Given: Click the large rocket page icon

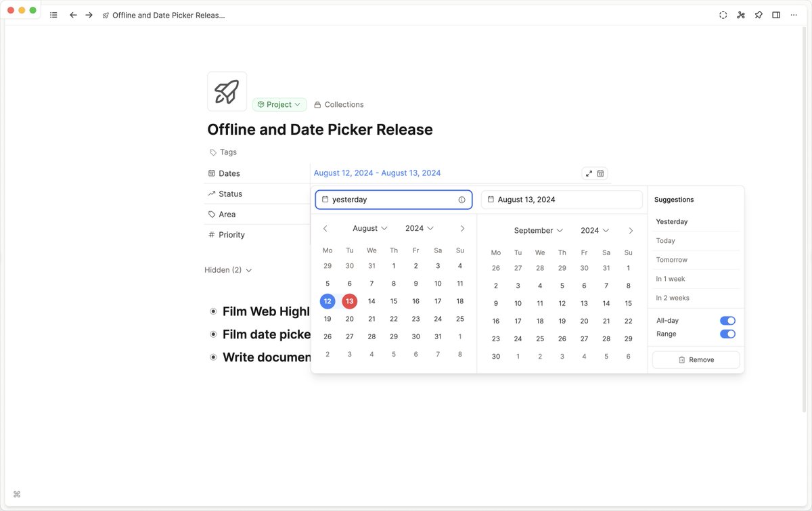Looking at the screenshot, I should (x=227, y=91).
